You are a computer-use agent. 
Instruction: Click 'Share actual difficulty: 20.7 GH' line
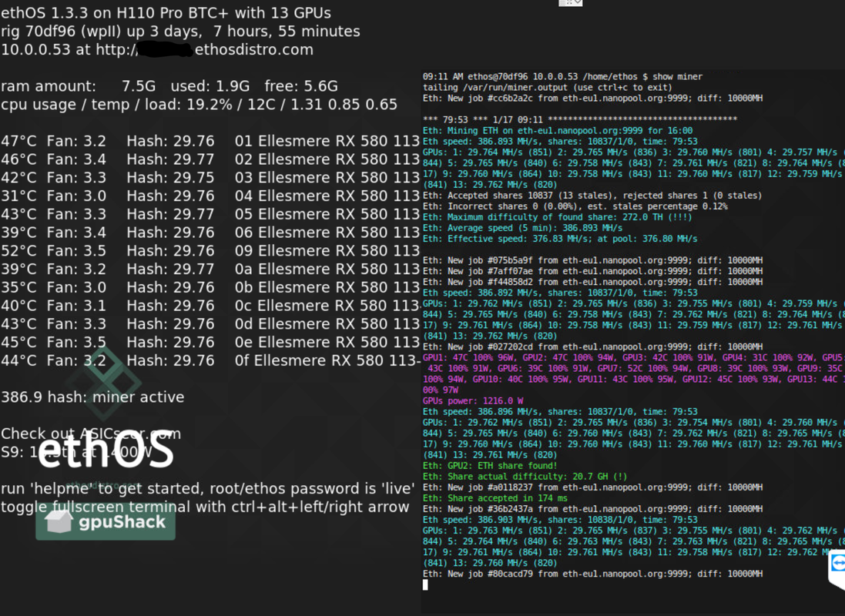pyautogui.click(x=525, y=477)
